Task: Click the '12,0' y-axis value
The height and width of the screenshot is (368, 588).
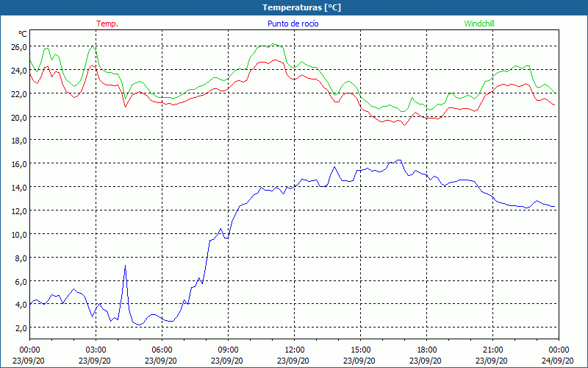Action: 19,211
